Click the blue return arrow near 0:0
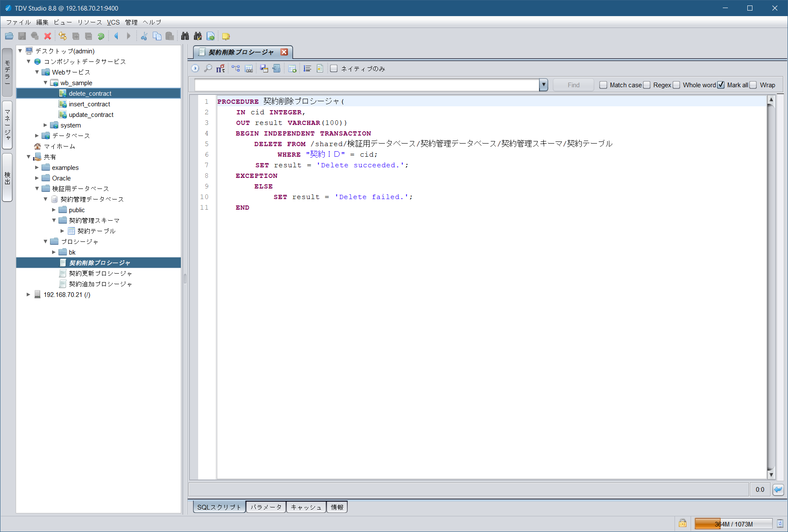 [x=778, y=490]
